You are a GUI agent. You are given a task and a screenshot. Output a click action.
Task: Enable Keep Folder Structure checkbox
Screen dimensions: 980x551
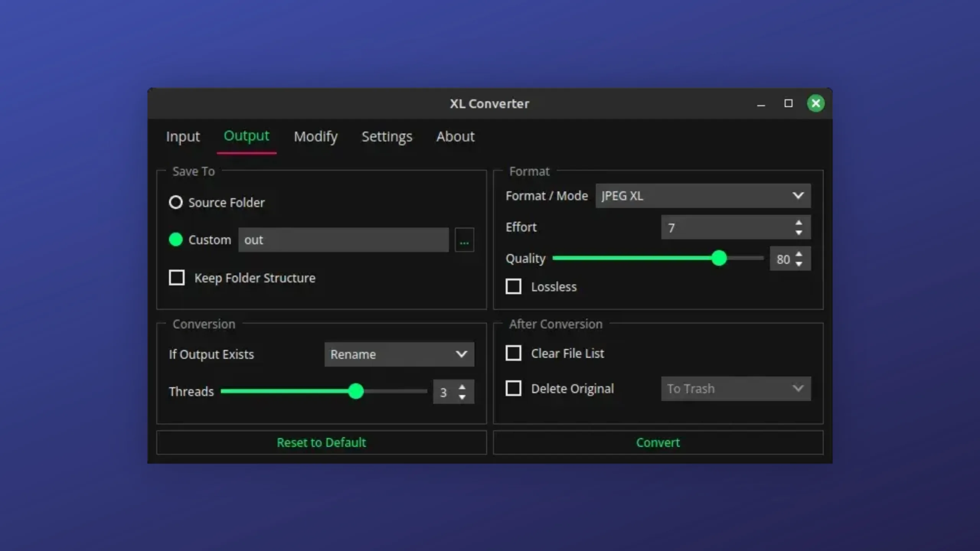coord(176,277)
